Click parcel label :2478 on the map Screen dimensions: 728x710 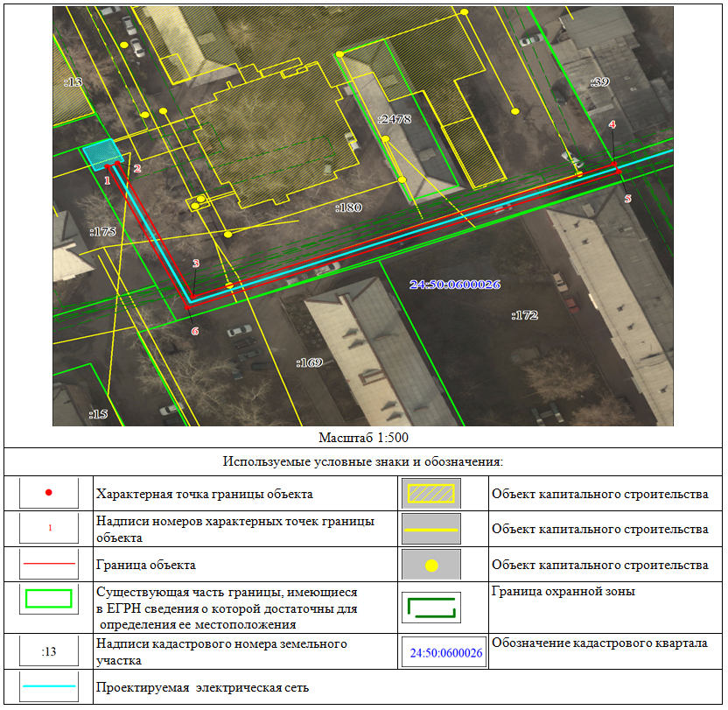pos(394,119)
